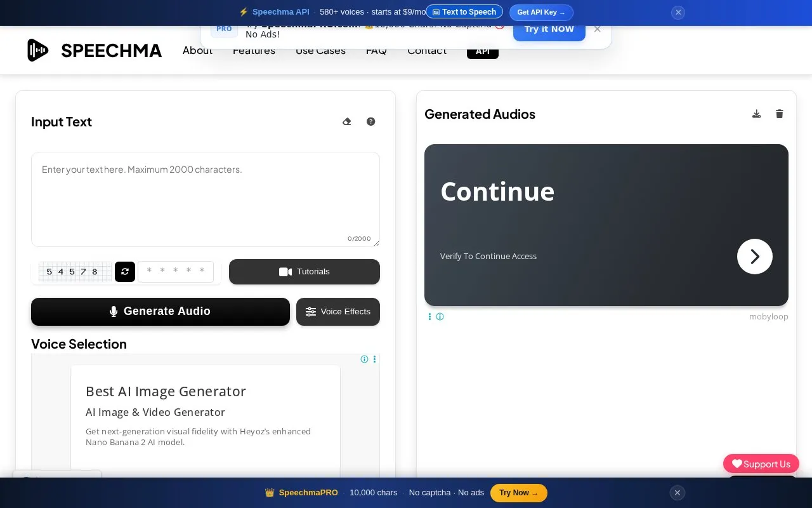Screen dimensions: 812x508
Task: Go to the Features section
Action: point(254,51)
